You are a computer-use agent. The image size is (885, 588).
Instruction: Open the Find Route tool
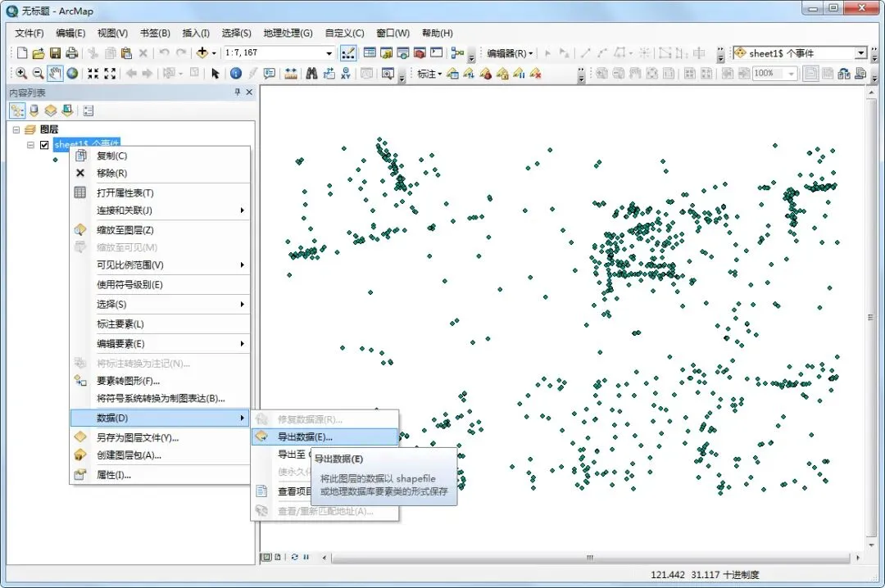[x=329, y=74]
